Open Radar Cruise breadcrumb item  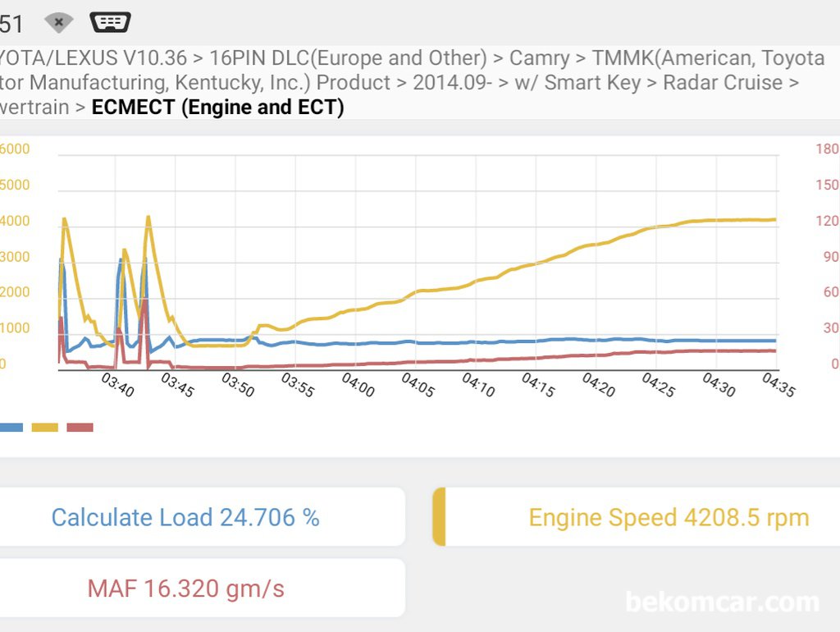point(723,83)
